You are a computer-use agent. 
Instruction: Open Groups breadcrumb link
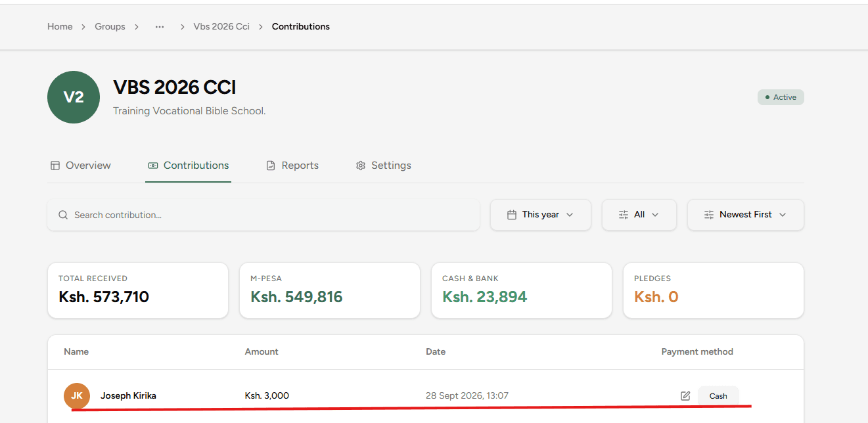pyautogui.click(x=110, y=27)
